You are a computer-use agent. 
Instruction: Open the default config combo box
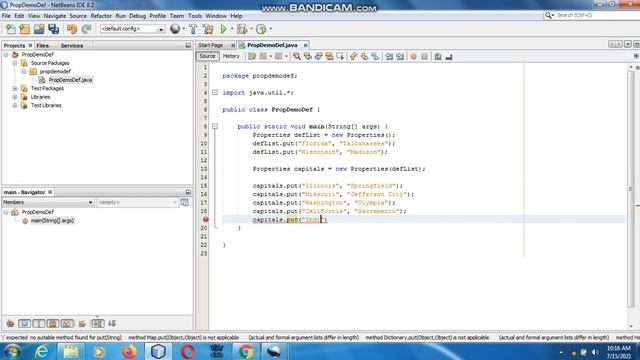132,29
